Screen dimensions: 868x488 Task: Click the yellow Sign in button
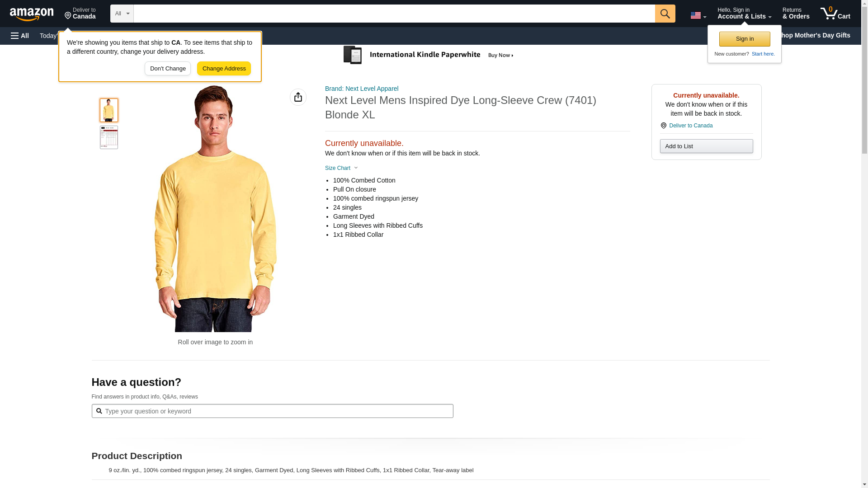[745, 39]
